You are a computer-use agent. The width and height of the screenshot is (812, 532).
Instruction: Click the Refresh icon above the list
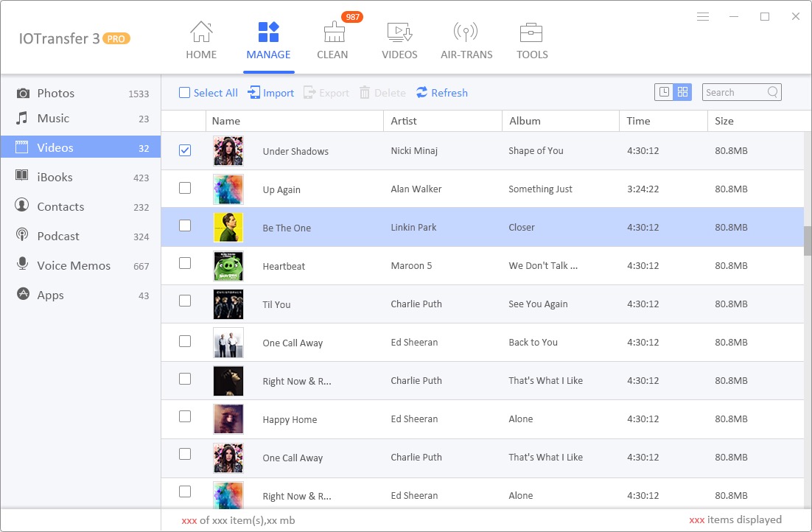click(x=442, y=92)
